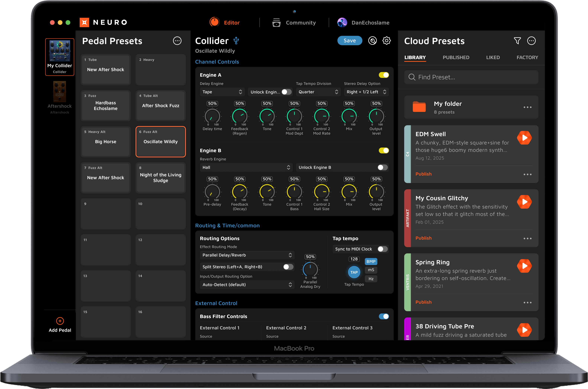Screen dimensions: 588x389
Task: Click the Engine A Delay time knob
Action: point(212,116)
